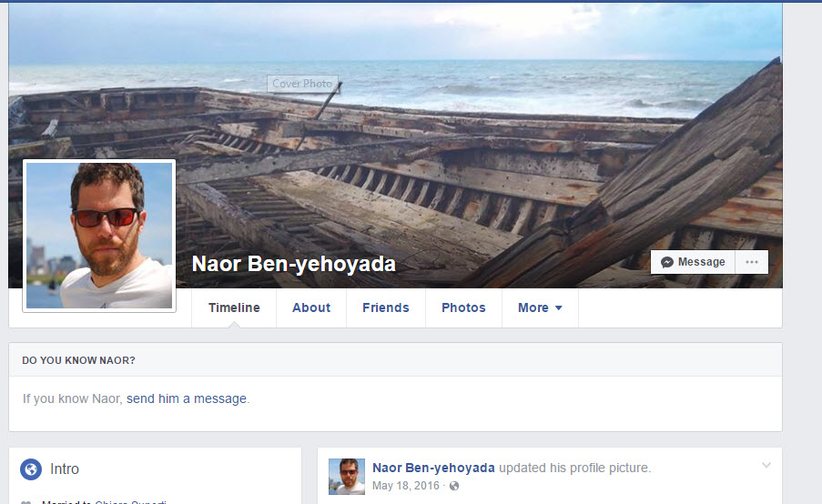This screenshot has width=822, height=504.
Task: Open the May 18, 2016 post timestamp
Action: [406, 486]
